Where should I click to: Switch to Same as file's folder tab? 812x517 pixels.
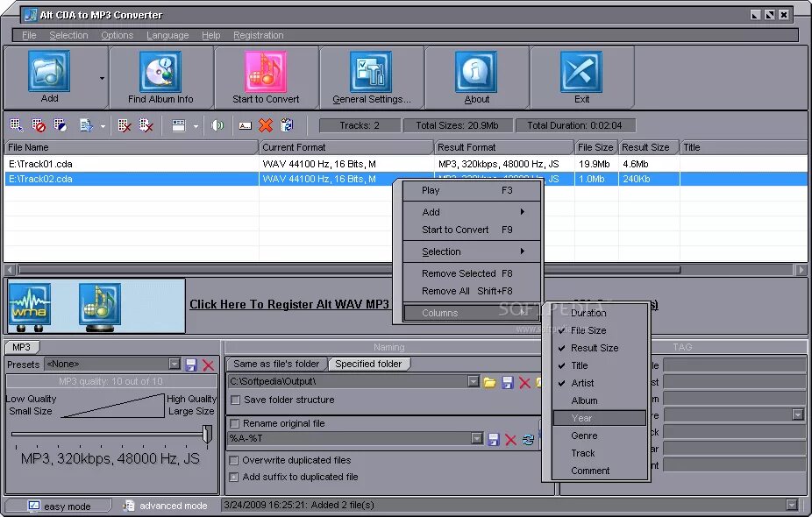[x=276, y=364]
